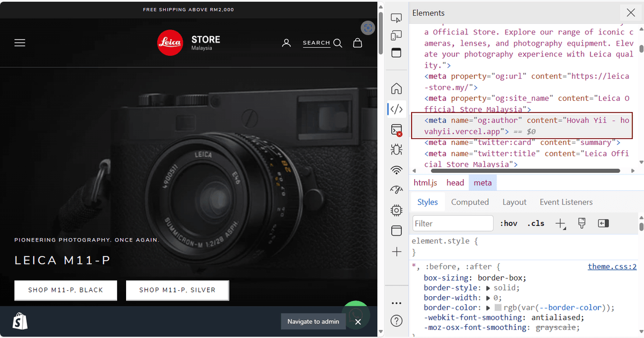
Task: Click the Filter styles input field
Action: coord(452,223)
